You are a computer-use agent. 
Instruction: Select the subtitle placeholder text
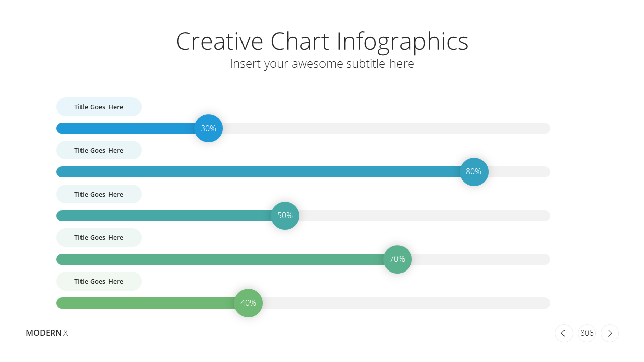coord(322,64)
